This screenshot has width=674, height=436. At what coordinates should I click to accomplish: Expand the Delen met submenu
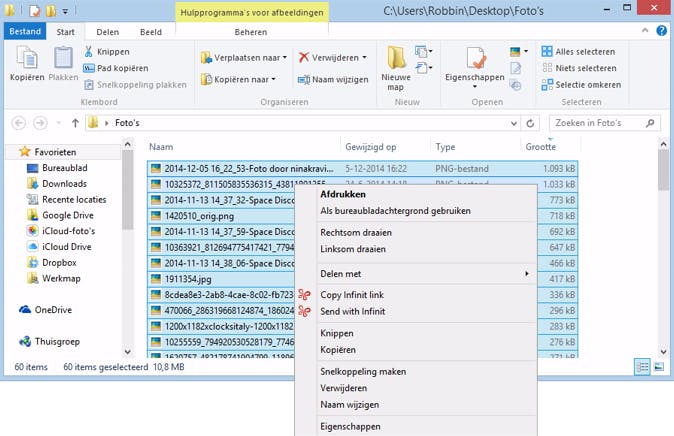pos(416,274)
